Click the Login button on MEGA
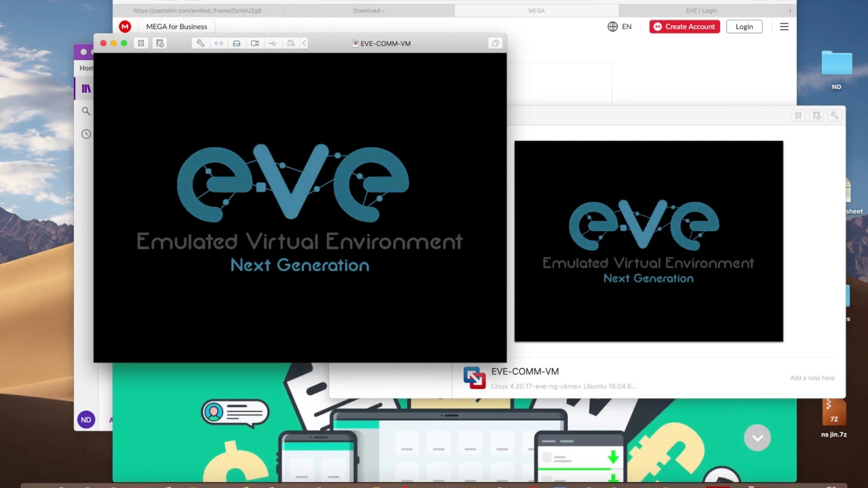 744,26
